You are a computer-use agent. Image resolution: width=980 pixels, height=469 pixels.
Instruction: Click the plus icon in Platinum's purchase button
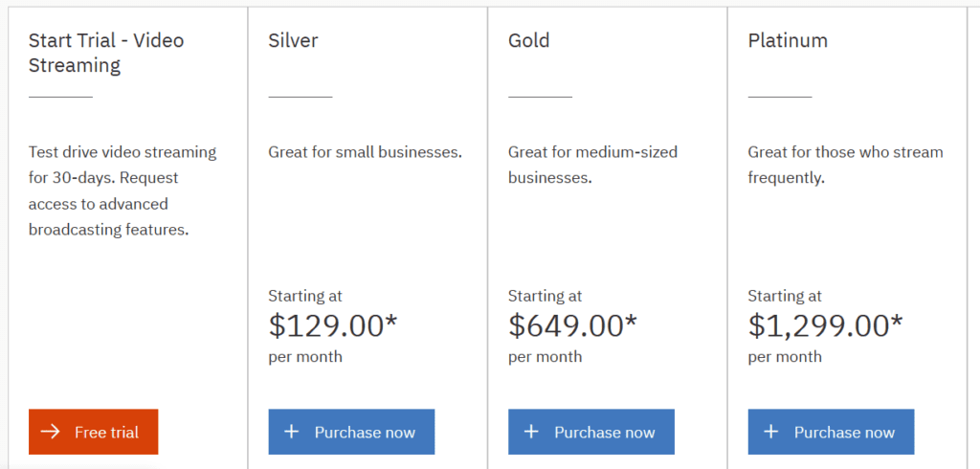tap(771, 433)
